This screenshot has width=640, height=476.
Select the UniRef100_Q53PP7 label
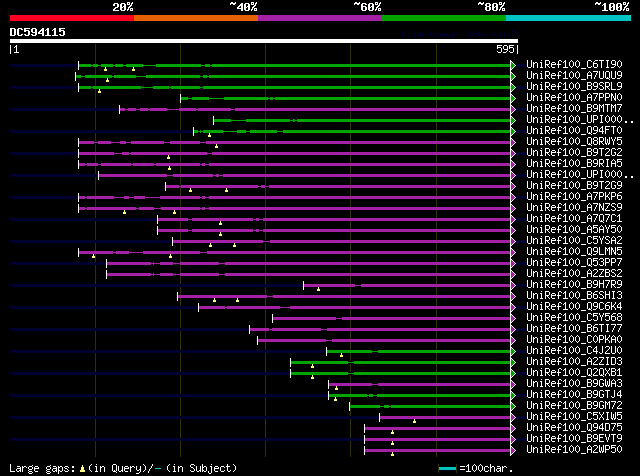click(x=574, y=263)
